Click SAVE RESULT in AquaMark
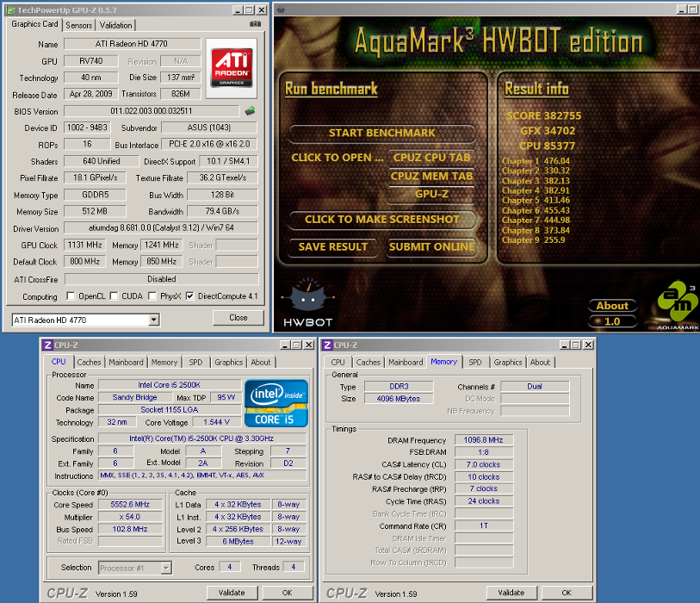The image size is (700, 603). tap(333, 247)
